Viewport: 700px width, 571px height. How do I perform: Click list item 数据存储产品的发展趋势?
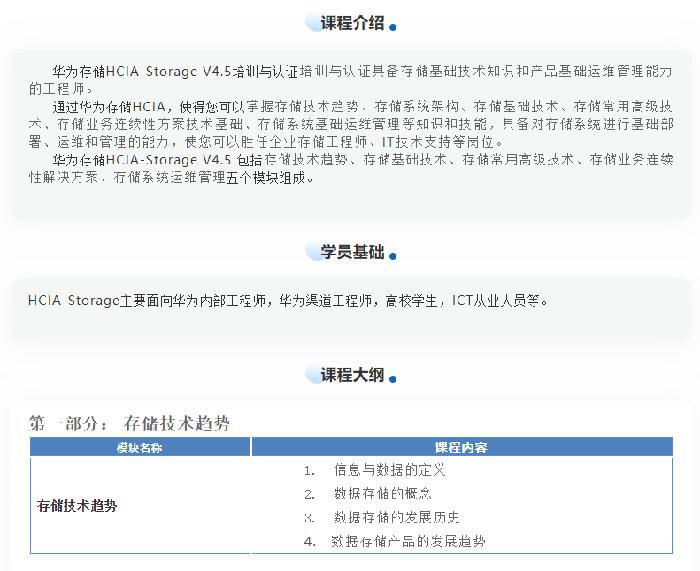click(x=408, y=541)
